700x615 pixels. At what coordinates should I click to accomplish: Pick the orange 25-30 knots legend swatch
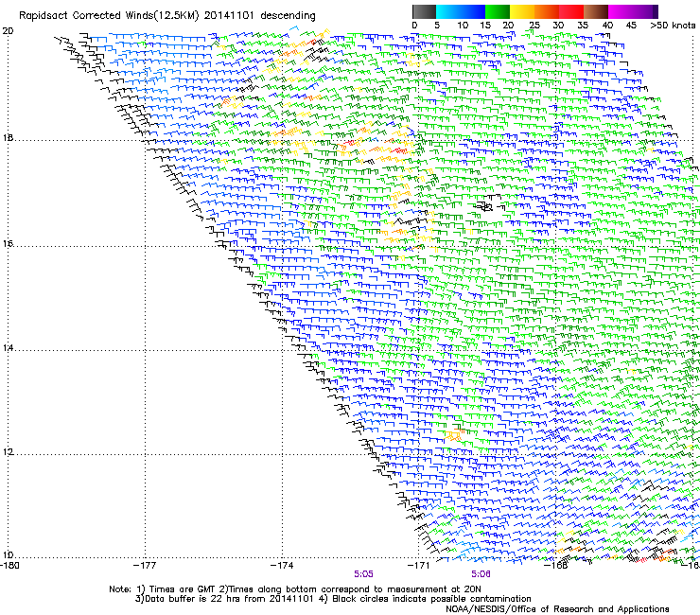(x=547, y=11)
